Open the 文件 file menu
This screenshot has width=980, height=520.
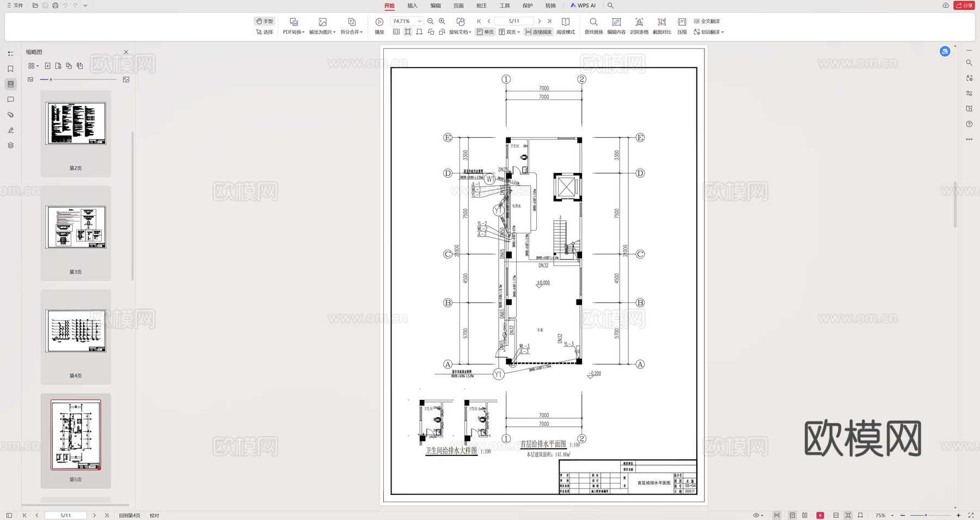[15, 5]
